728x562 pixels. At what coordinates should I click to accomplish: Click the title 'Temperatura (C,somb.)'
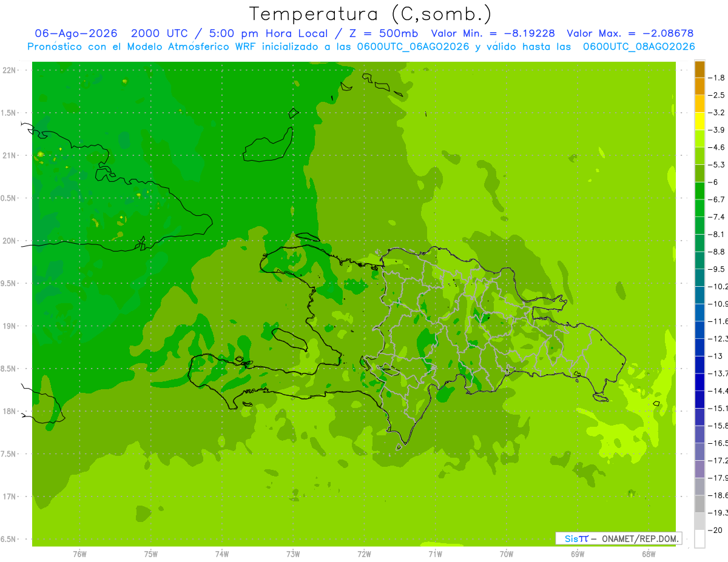click(x=371, y=14)
